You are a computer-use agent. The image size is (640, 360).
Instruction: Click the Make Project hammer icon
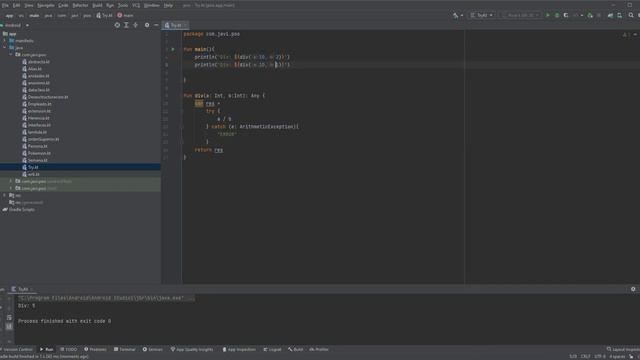pos(456,16)
